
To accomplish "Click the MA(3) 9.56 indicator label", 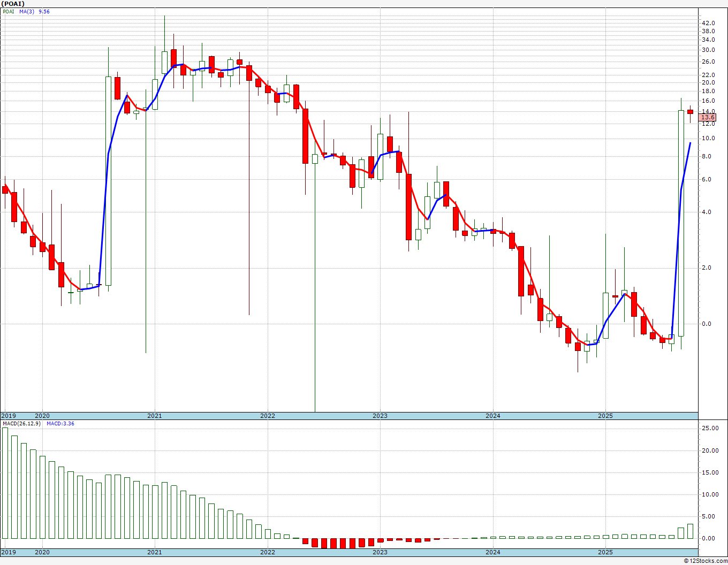I will [35, 11].
